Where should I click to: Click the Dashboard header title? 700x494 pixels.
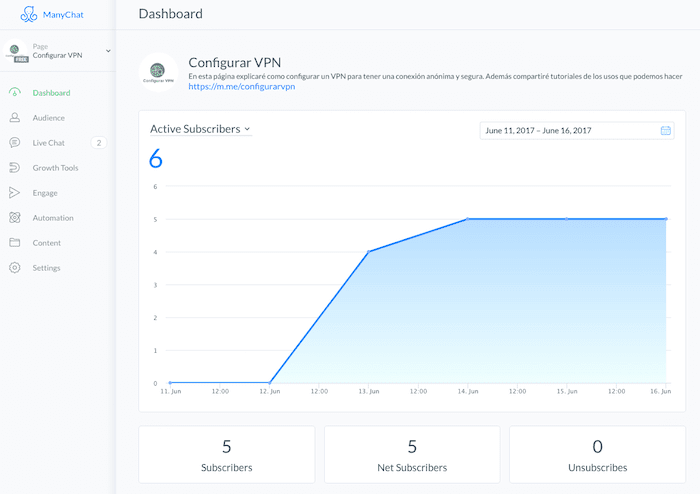[171, 14]
